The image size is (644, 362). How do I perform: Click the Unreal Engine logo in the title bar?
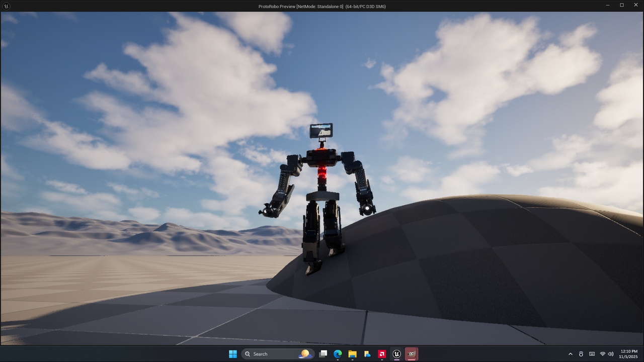tap(7, 6)
